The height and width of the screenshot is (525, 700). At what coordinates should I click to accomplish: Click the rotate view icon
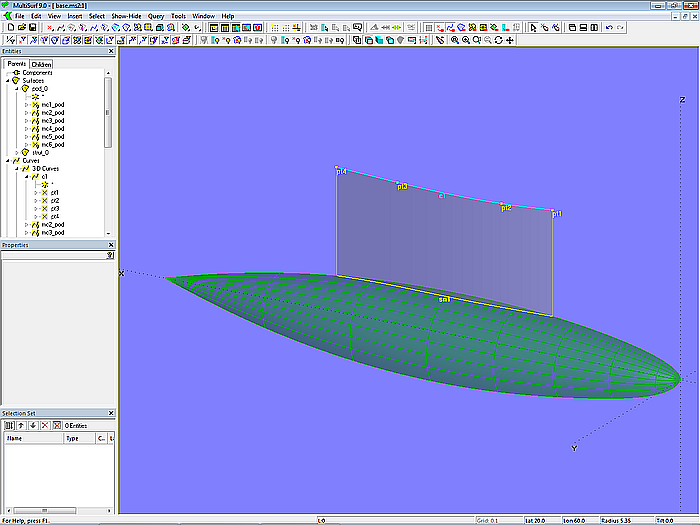pos(499,40)
